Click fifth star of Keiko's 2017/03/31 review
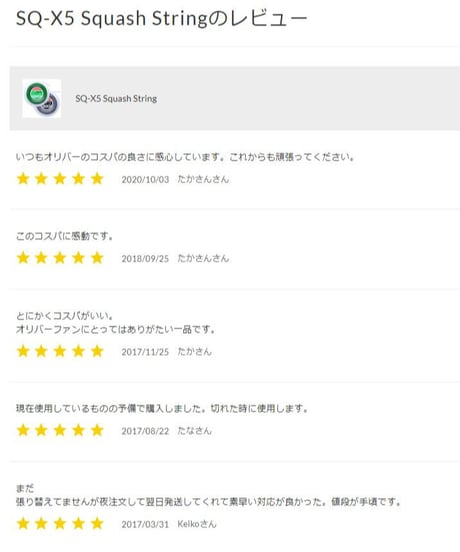Image resolution: width=460 pixels, height=552 pixels. [97, 523]
